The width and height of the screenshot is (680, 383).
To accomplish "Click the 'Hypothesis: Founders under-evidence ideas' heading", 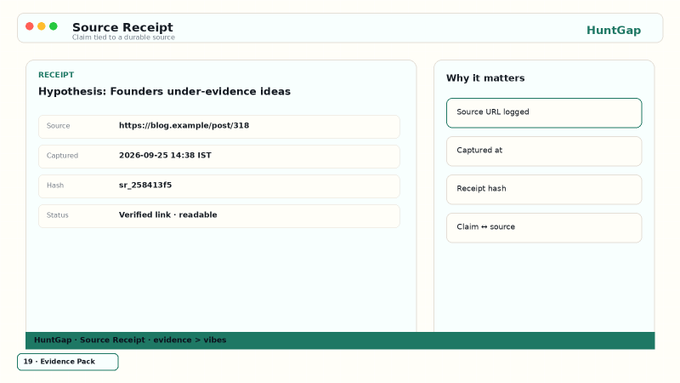I will tap(164, 92).
